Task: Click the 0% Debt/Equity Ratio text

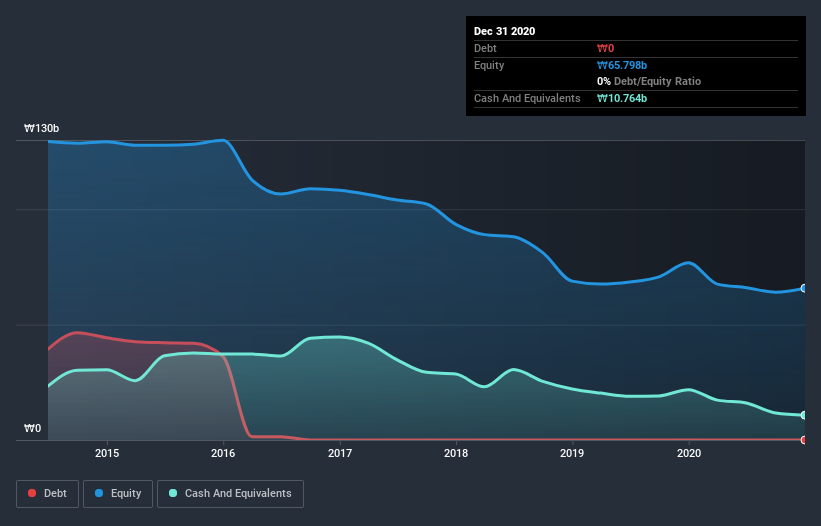Action: point(649,82)
